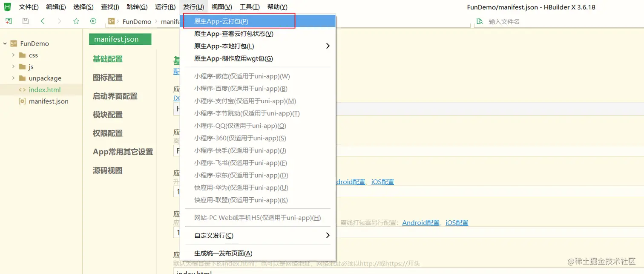Click the file search icon beside 输入文件名
644x274 pixels.
(480, 20)
